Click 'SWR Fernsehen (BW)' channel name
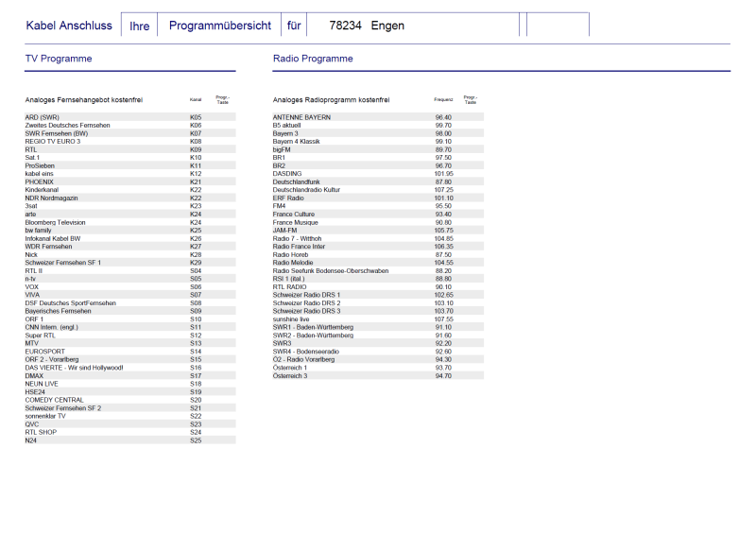The height and width of the screenshot is (534, 756). pyautogui.click(x=57, y=133)
